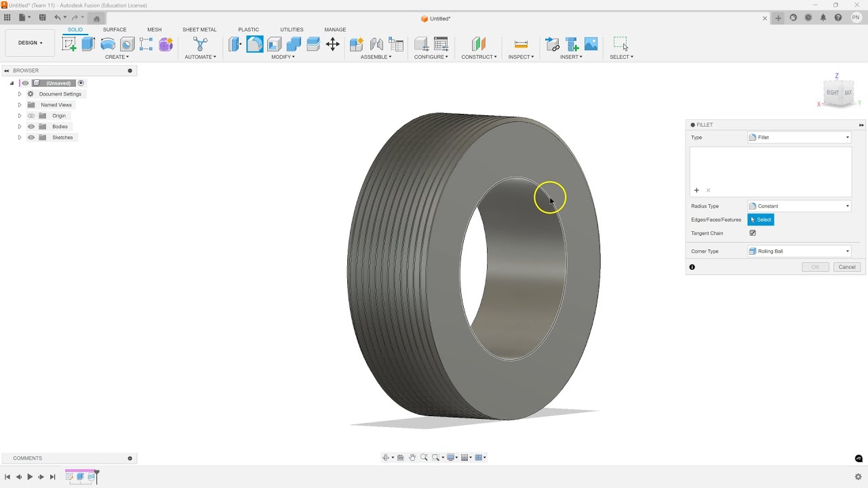Screen dimensions: 868x488
Task: Click the Save icon
Action: click(43, 18)
